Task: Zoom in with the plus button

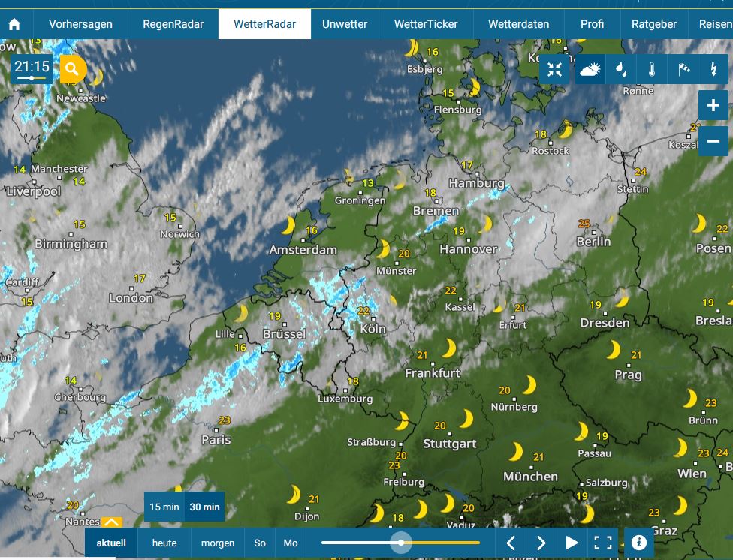Action: [x=713, y=105]
